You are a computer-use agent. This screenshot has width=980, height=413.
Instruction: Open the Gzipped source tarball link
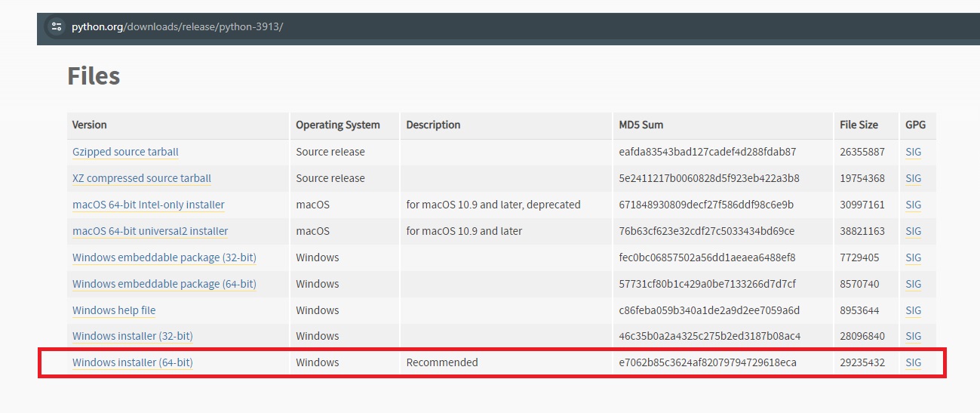[x=125, y=152]
